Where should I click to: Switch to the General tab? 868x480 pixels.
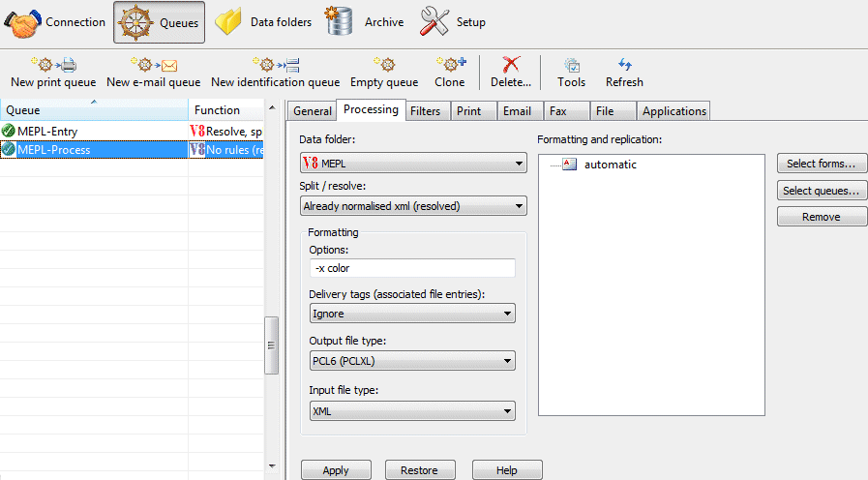(313, 110)
